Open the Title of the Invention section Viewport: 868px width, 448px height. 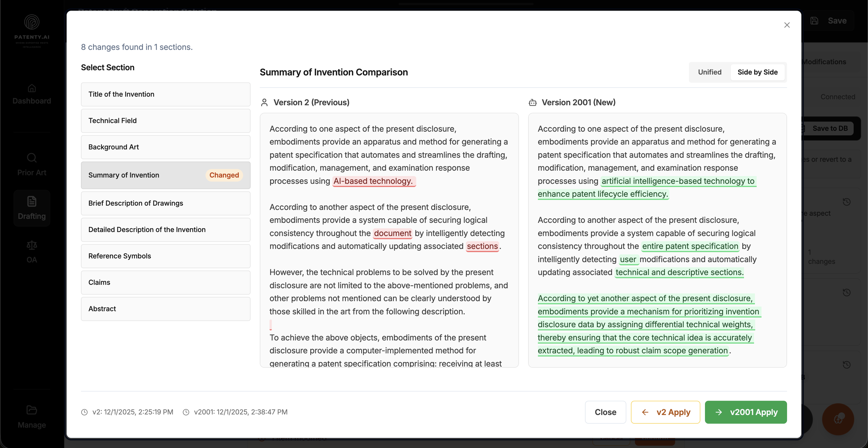tap(165, 94)
